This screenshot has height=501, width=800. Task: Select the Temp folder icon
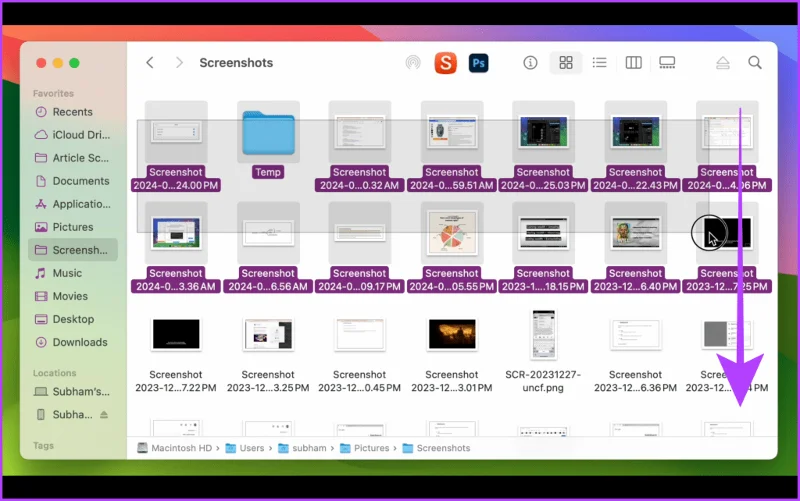(268, 133)
